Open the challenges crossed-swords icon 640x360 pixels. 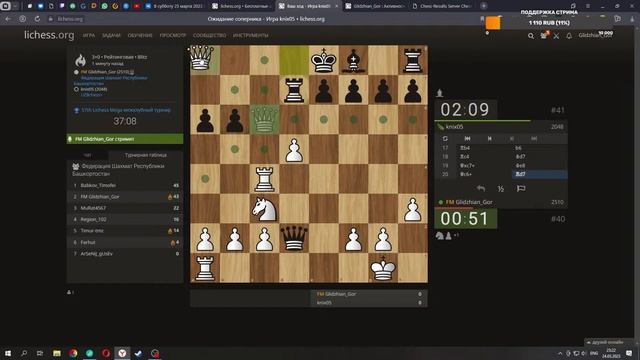pyautogui.click(x=556, y=36)
